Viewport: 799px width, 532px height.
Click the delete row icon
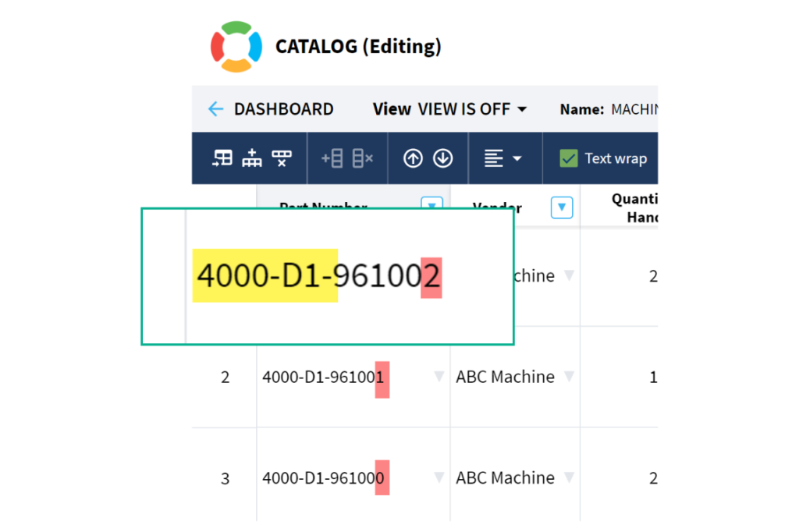[362, 158]
